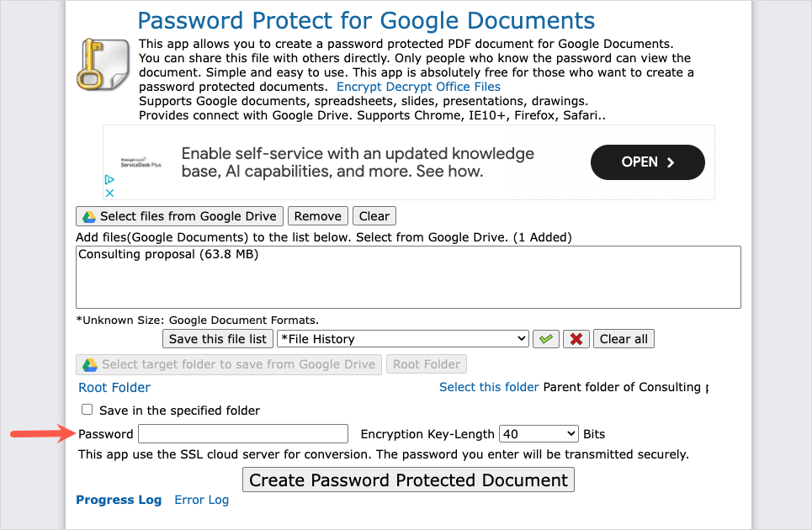Close the ad with blue X icon
The height and width of the screenshot is (530, 812).
pos(109,193)
